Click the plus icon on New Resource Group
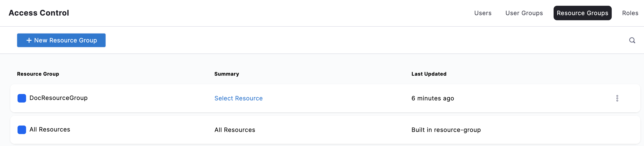Screen dimensions: 644x146 [x=29, y=40]
